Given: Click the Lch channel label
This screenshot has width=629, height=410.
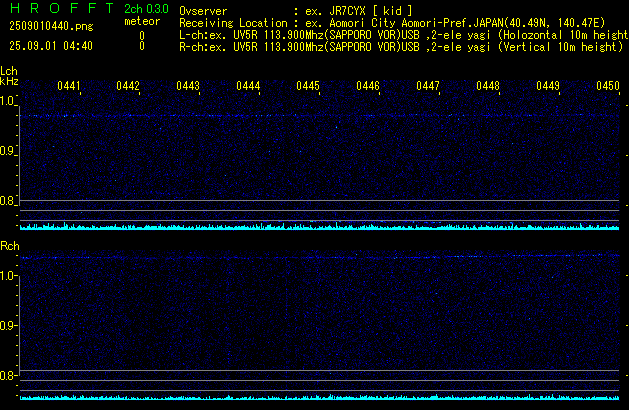Looking at the screenshot, I should (9, 71).
